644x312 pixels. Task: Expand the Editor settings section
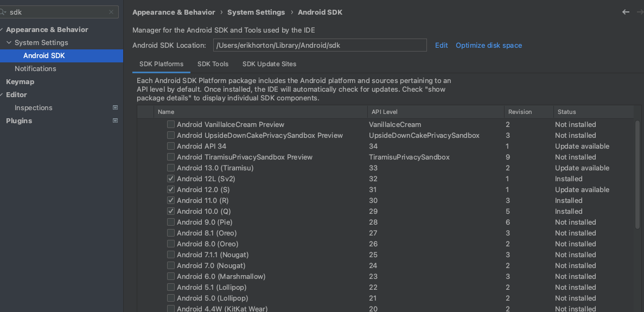point(2,95)
